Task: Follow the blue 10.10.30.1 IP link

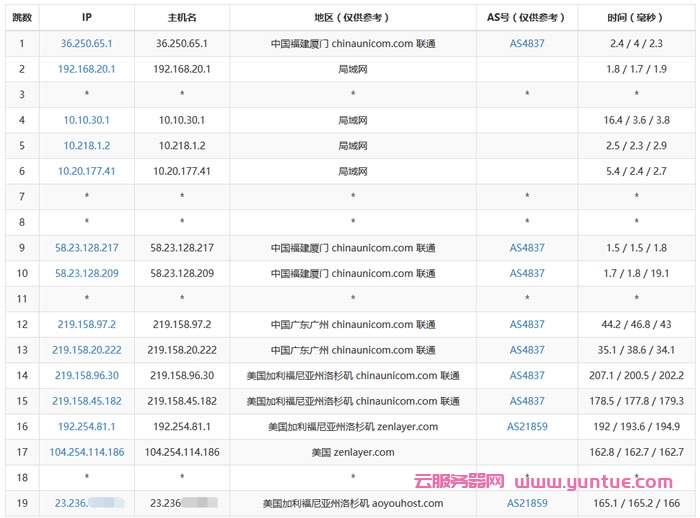Action: (x=86, y=120)
